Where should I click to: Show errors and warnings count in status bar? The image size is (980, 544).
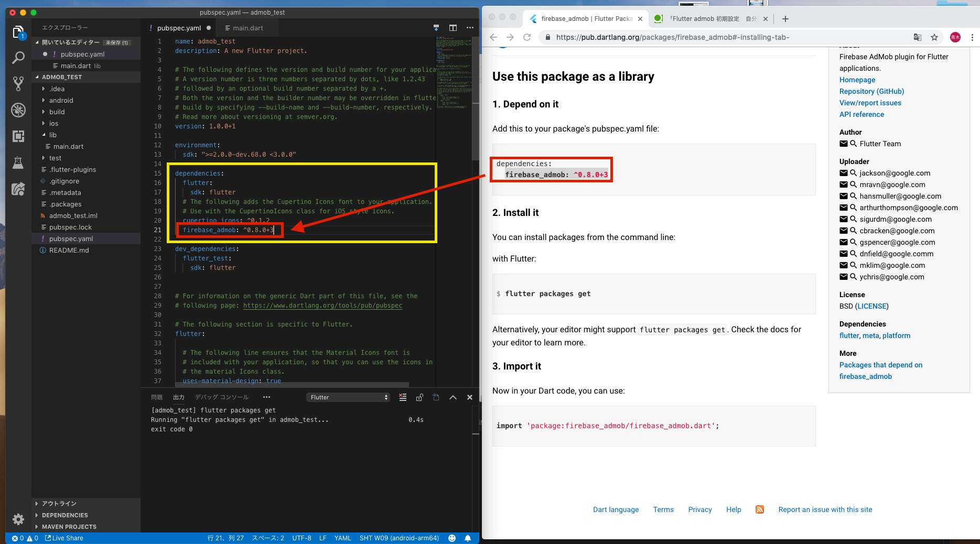pos(25,538)
